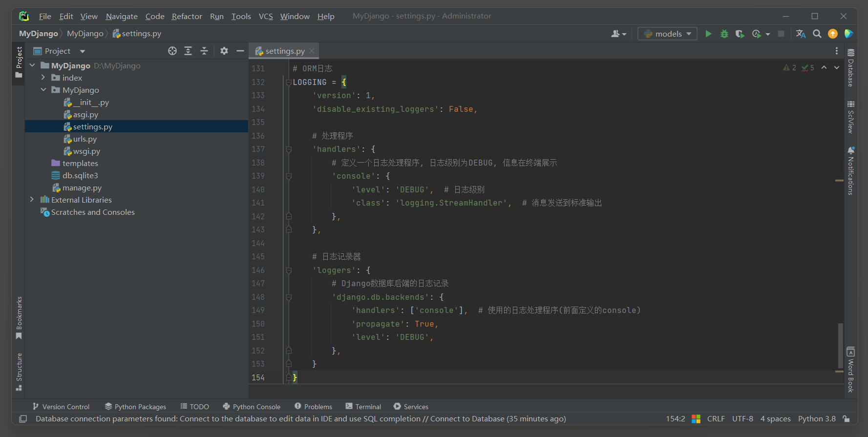Open the Version Control tool window
This screenshot has height=437, width=868.
coord(61,407)
